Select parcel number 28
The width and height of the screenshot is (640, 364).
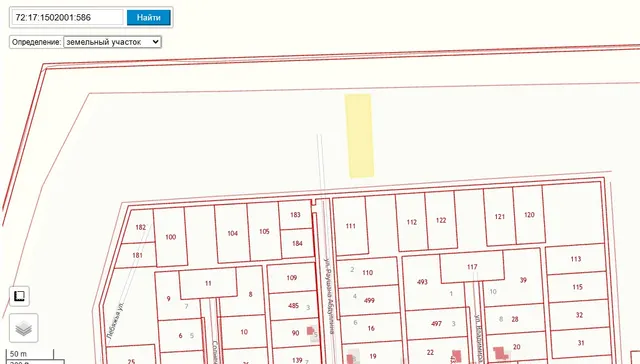515,320
